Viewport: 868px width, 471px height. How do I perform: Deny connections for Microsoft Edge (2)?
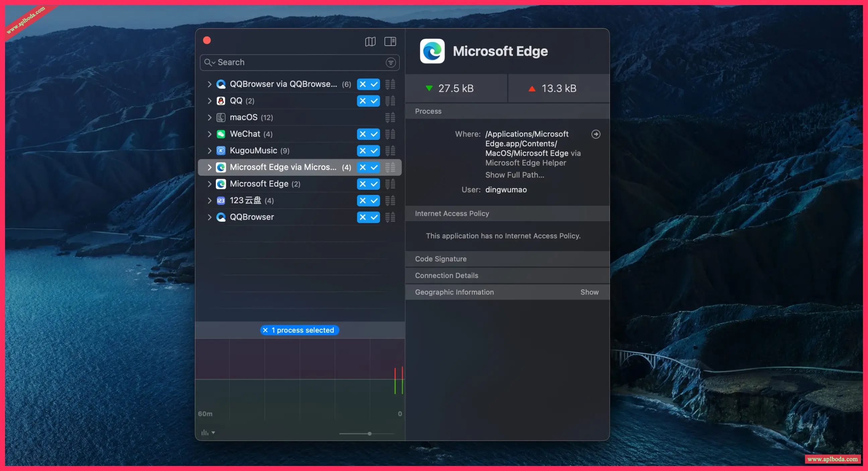[x=363, y=184]
